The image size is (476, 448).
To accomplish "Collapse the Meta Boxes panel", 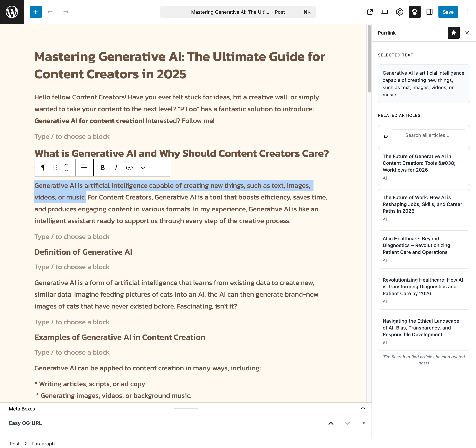I will (x=363, y=408).
